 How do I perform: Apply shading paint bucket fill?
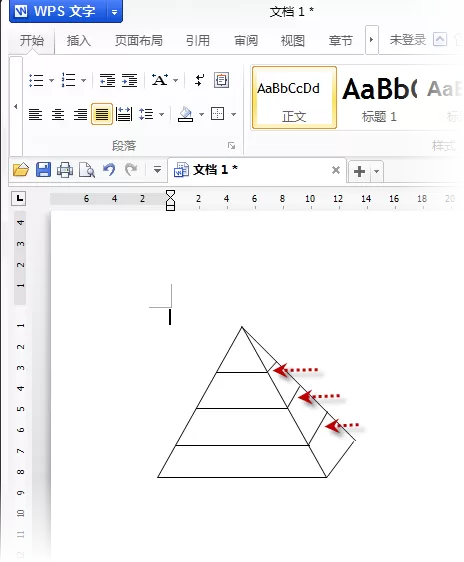click(x=186, y=114)
